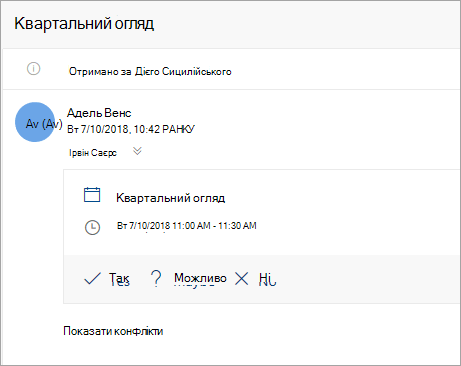461x366 pixels.
Task: Open the Показати конфлікти link
Action: pos(113,331)
